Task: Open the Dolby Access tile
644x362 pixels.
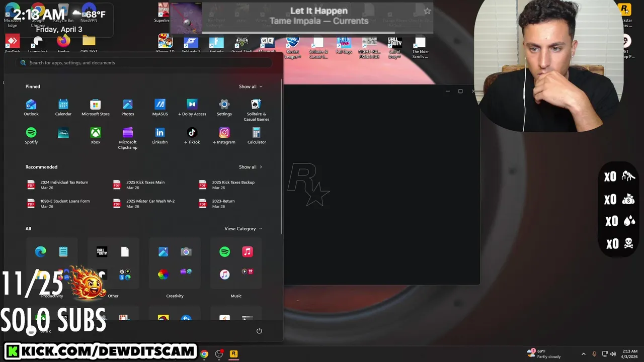Action: 192,108
